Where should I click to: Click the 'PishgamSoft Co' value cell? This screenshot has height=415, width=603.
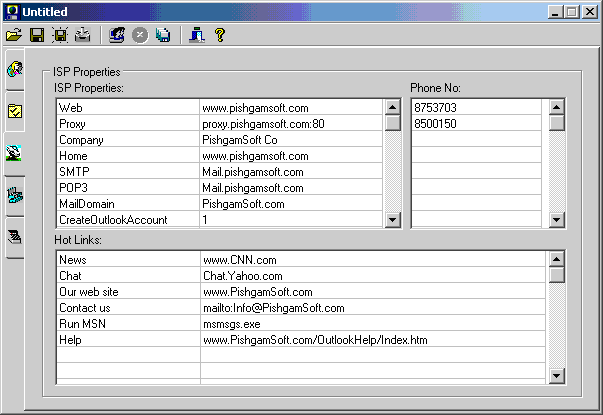click(291, 140)
